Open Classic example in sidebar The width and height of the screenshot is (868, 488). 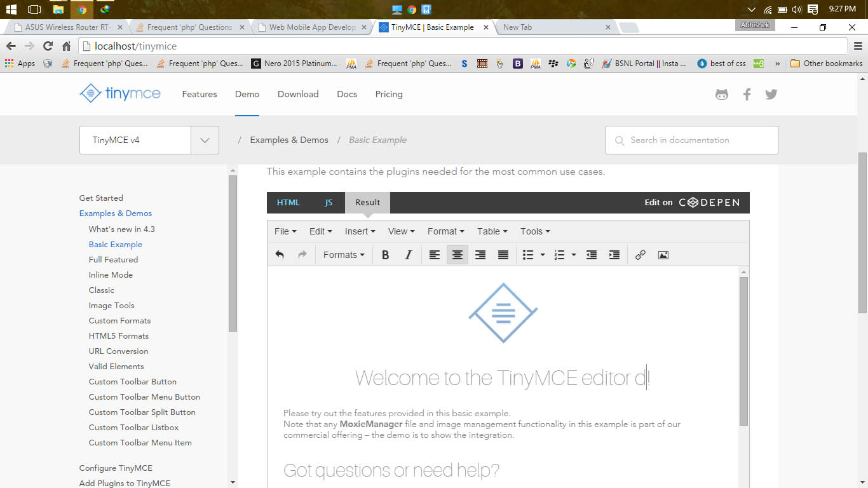102,290
